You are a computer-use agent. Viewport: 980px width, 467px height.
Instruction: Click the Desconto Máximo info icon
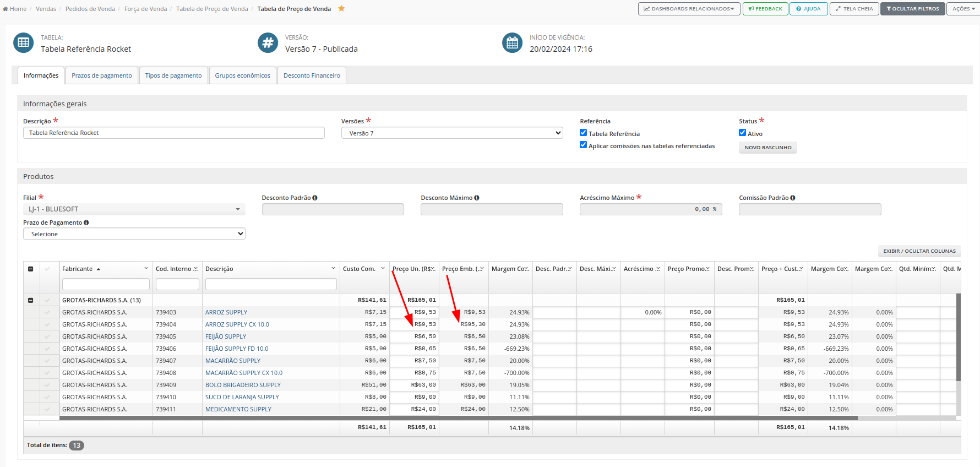pyautogui.click(x=477, y=198)
